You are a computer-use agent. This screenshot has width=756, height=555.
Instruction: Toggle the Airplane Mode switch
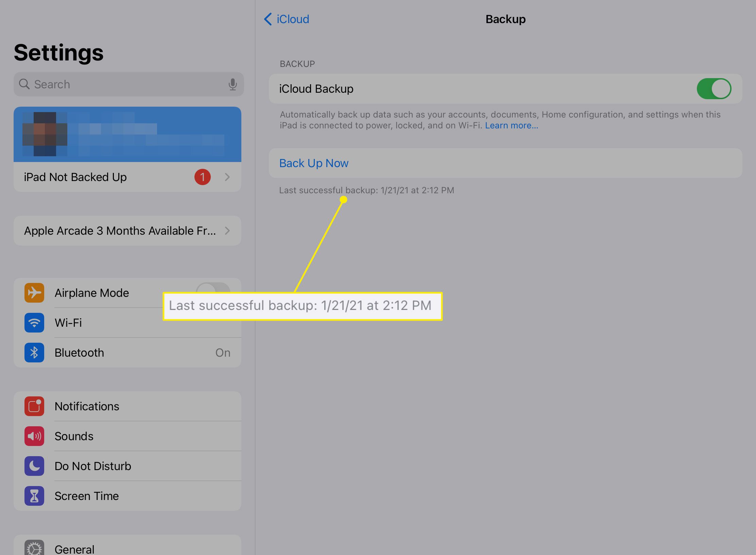[213, 288]
